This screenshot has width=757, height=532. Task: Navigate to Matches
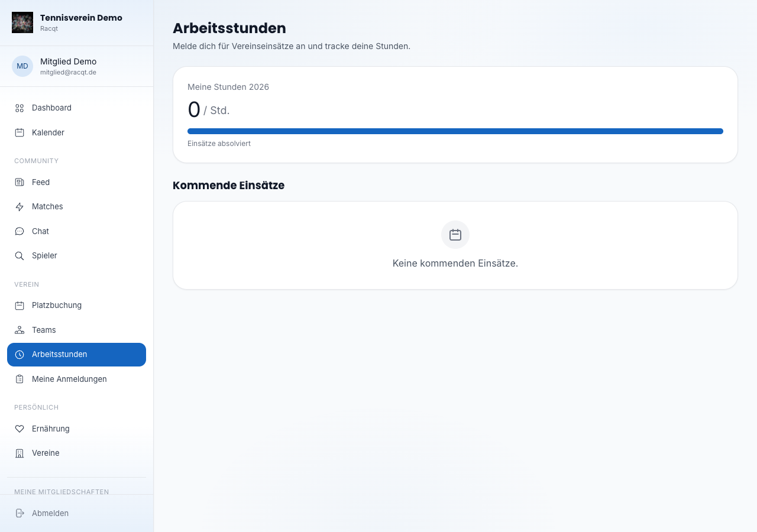pos(76,207)
